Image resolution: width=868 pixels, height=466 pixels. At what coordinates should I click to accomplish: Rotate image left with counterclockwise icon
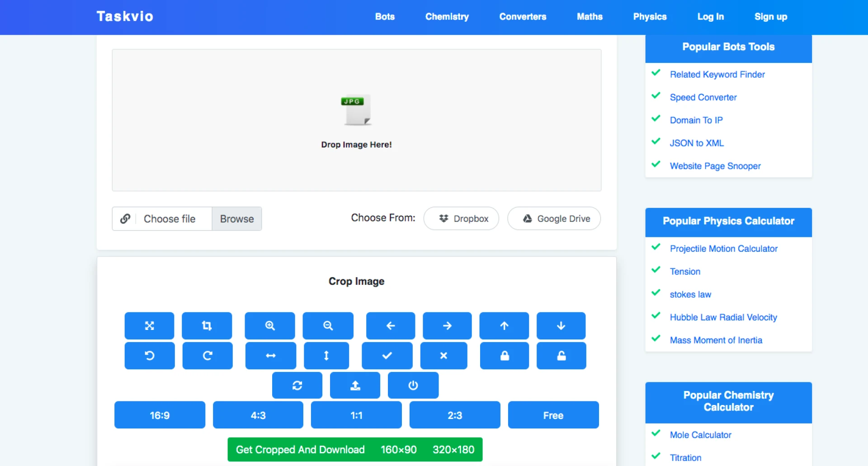149,356
